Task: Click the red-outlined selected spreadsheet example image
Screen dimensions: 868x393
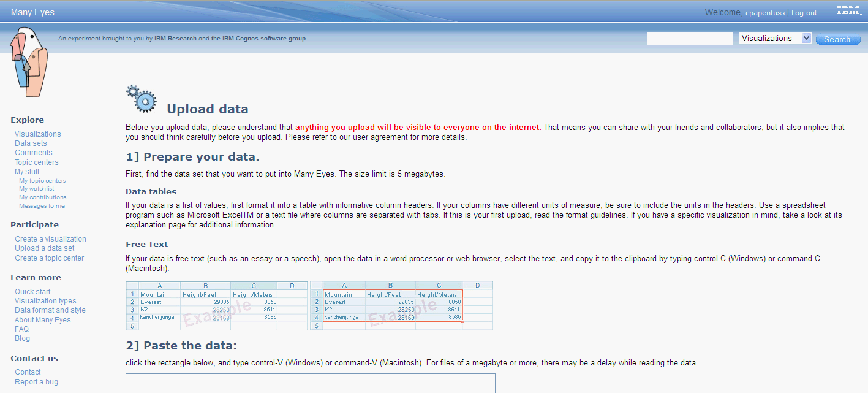Action: (402, 305)
